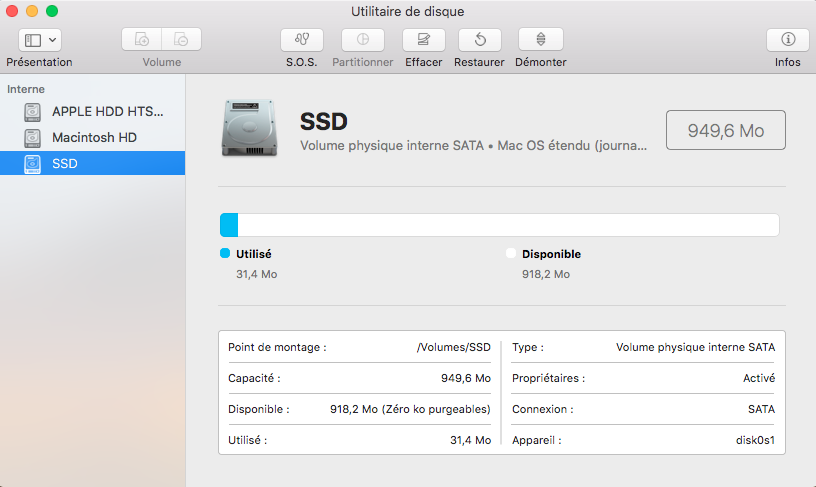The width and height of the screenshot is (816, 487).
Task: Click the blue Utilisé legend dot
Action: [225, 253]
